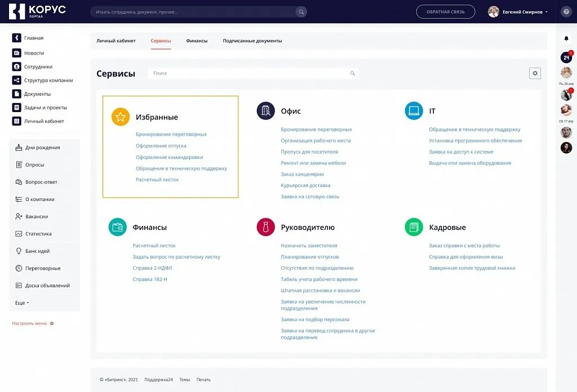Viewport: 577px width, 392px height.
Task: Open the services settings gear
Action: point(535,73)
